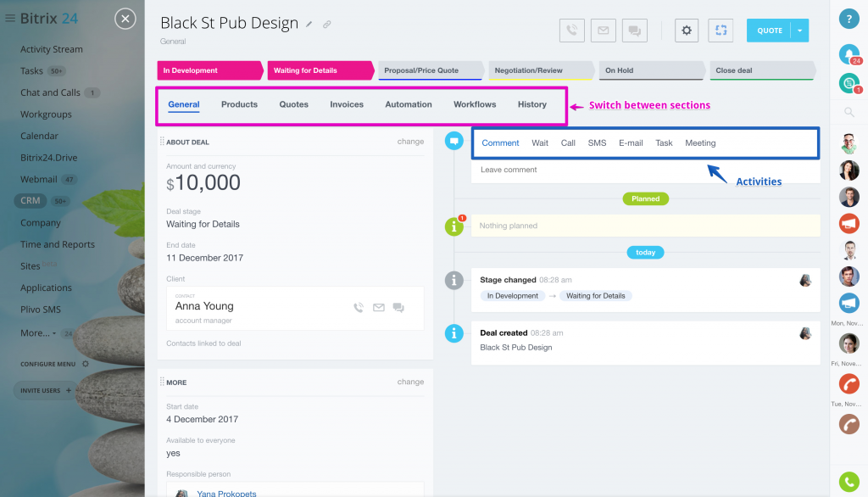The height and width of the screenshot is (497, 868).
Task: Message Anna Young via the chat icon
Action: (398, 308)
